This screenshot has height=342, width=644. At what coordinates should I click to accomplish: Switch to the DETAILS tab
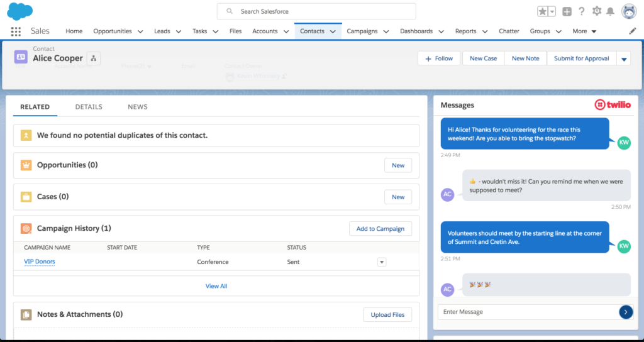[89, 107]
